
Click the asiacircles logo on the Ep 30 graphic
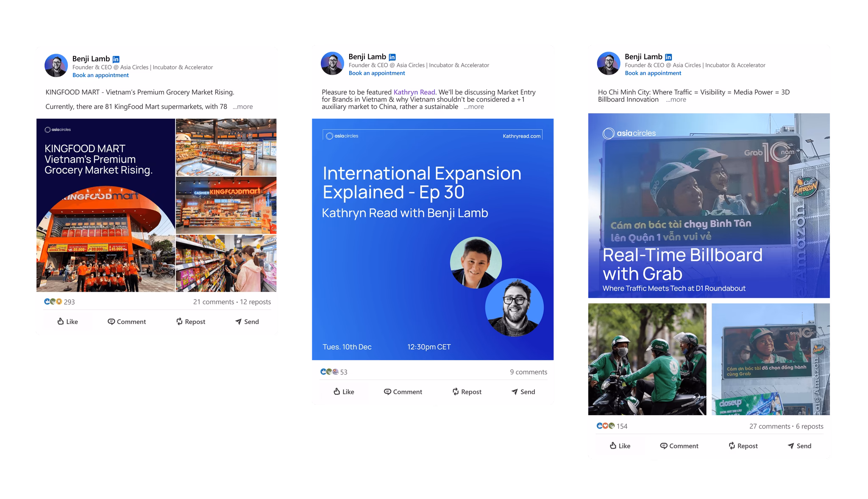[x=342, y=136]
